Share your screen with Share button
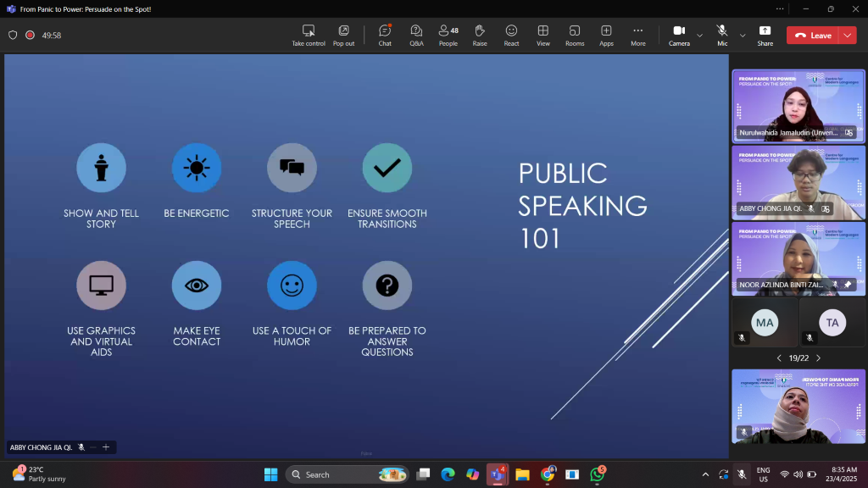 [x=765, y=35]
